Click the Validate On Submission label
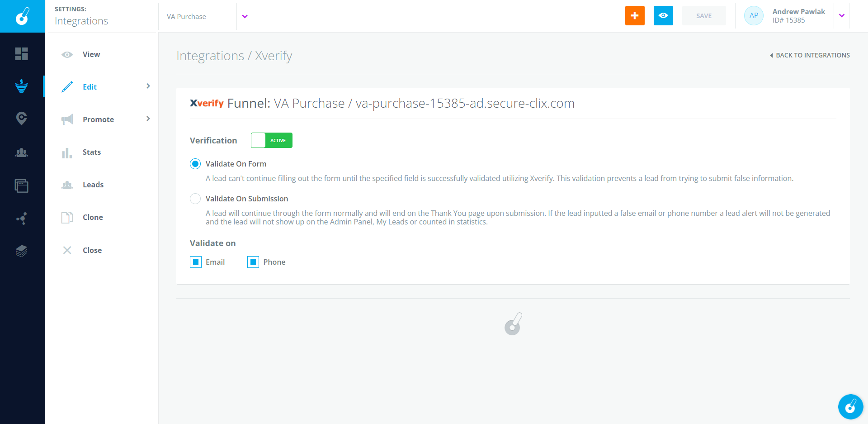 click(x=247, y=199)
